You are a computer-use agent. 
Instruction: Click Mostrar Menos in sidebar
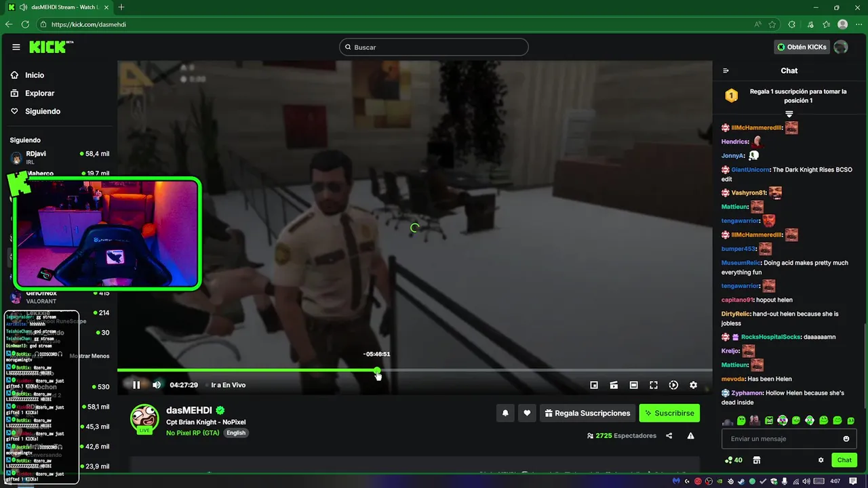90,356
